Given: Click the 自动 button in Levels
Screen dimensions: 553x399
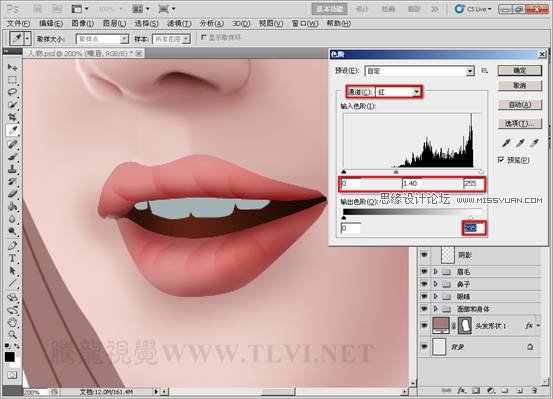Looking at the screenshot, I should 519,104.
